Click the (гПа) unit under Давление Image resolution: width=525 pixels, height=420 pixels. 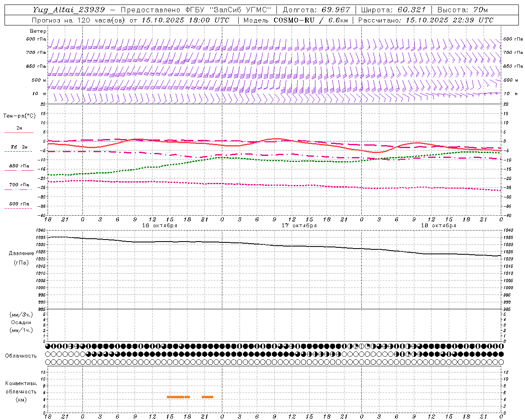point(21,262)
